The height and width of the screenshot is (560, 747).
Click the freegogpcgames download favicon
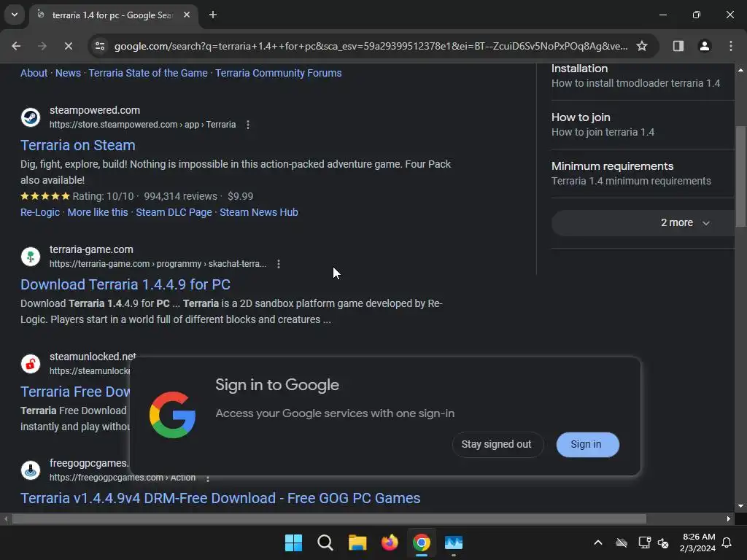pos(31,470)
